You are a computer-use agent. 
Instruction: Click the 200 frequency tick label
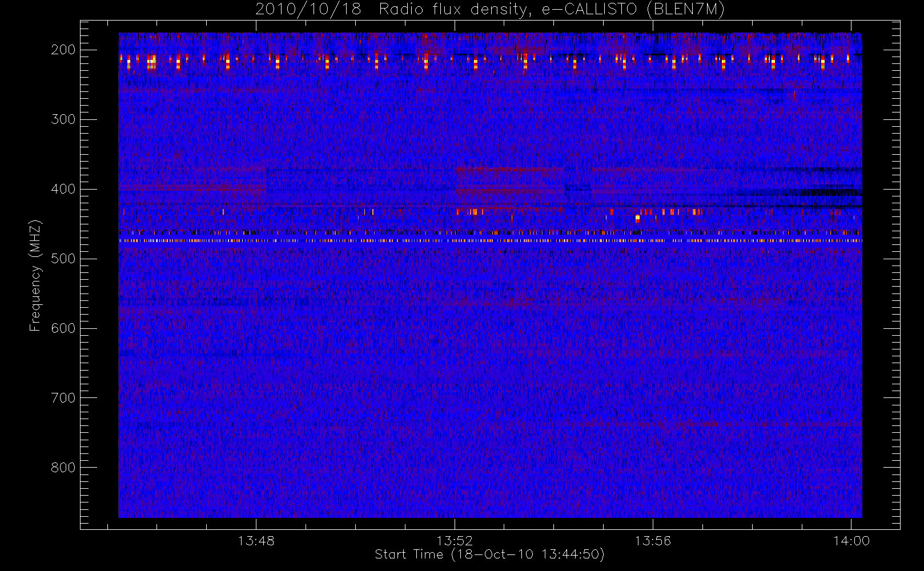tap(63, 50)
